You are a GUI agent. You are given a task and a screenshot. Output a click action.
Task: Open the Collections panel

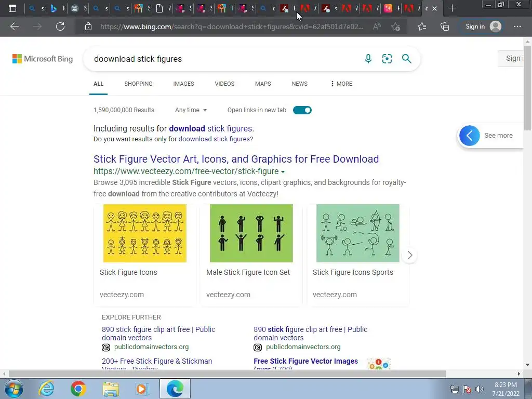(x=445, y=26)
